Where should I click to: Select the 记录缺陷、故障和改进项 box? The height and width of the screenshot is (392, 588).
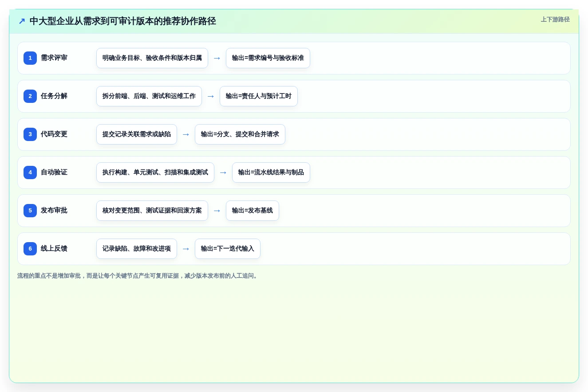tap(137, 249)
